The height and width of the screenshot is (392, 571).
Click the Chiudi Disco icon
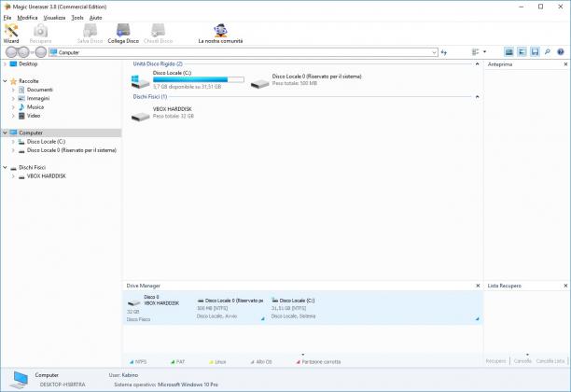[158, 34]
